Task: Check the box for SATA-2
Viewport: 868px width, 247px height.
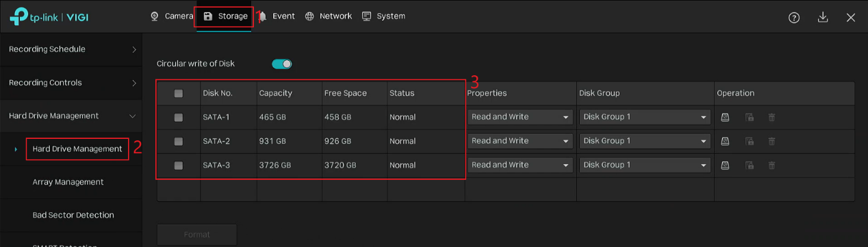Action: click(179, 142)
